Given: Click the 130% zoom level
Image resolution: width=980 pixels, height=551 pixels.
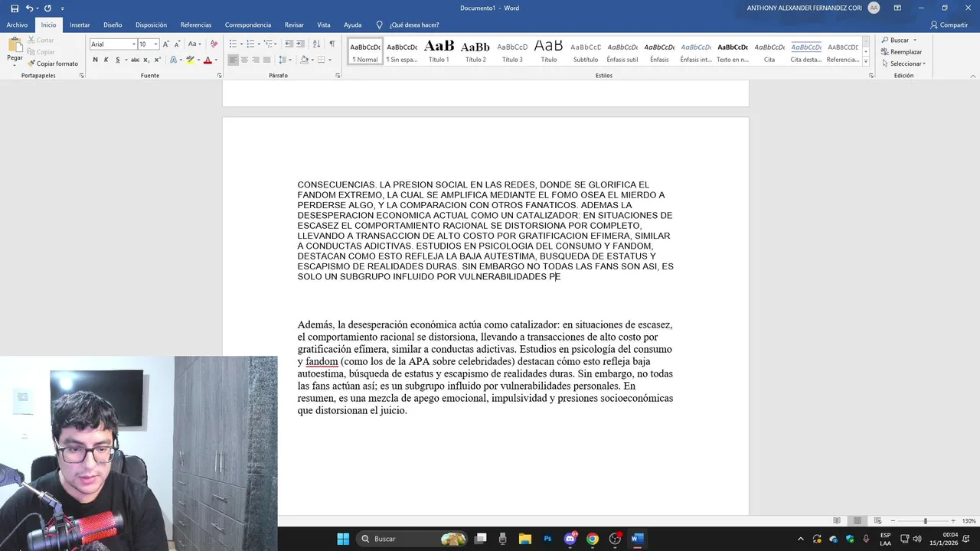Looking at the screenshot, I should coord(969,521).
